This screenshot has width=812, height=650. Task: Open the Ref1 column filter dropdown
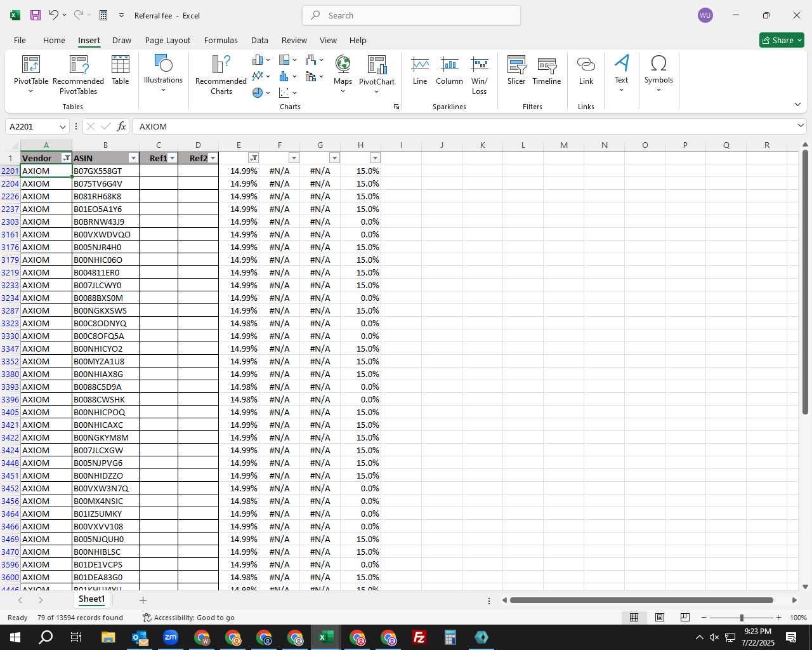(172, 158)
